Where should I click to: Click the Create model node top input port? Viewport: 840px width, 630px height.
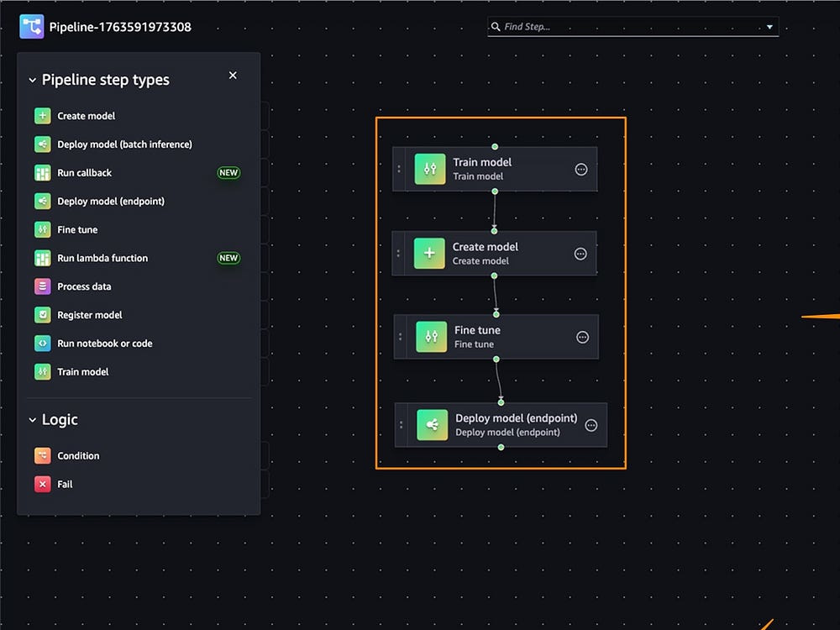pyautogui.click(x=495, y=231)
